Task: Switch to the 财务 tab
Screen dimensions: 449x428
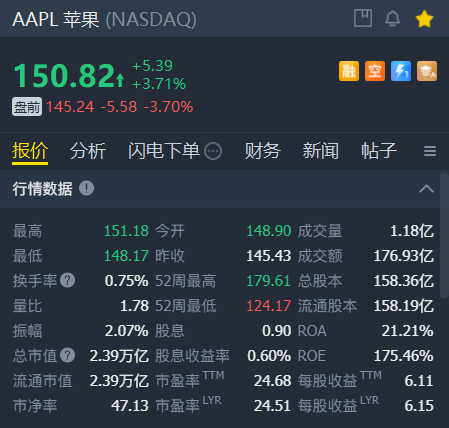Action: pyautogui.click(x=263, y=151)
